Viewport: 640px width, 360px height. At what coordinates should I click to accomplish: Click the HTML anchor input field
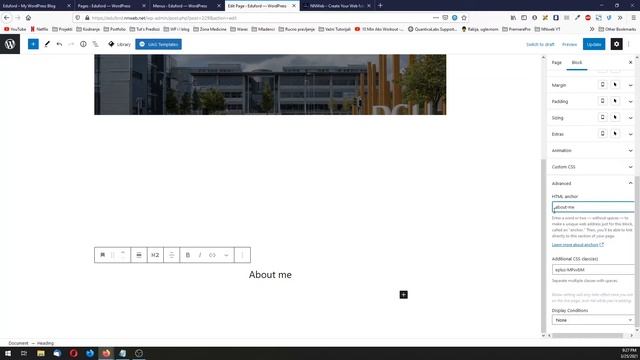point(593,207)
